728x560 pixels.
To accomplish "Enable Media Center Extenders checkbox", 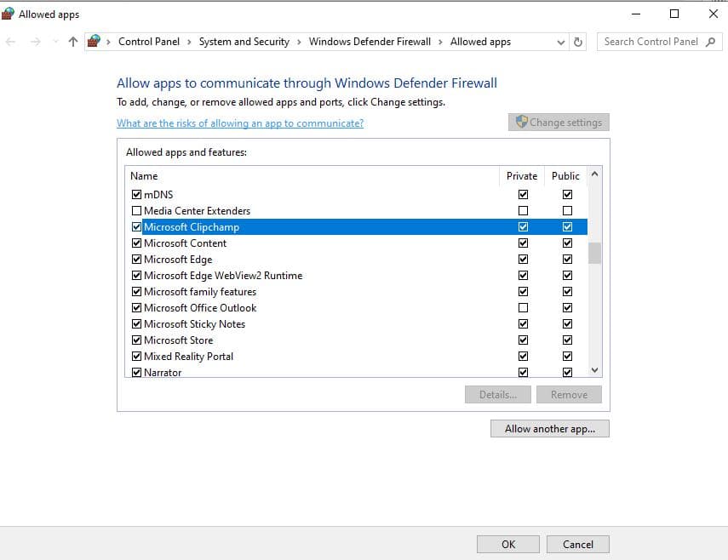I will click(x=136, y=210).
